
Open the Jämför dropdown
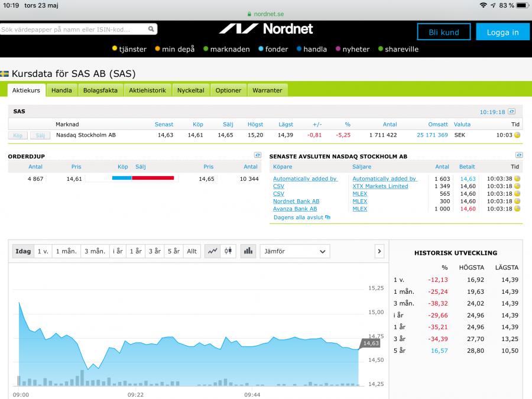coord(294,251)
